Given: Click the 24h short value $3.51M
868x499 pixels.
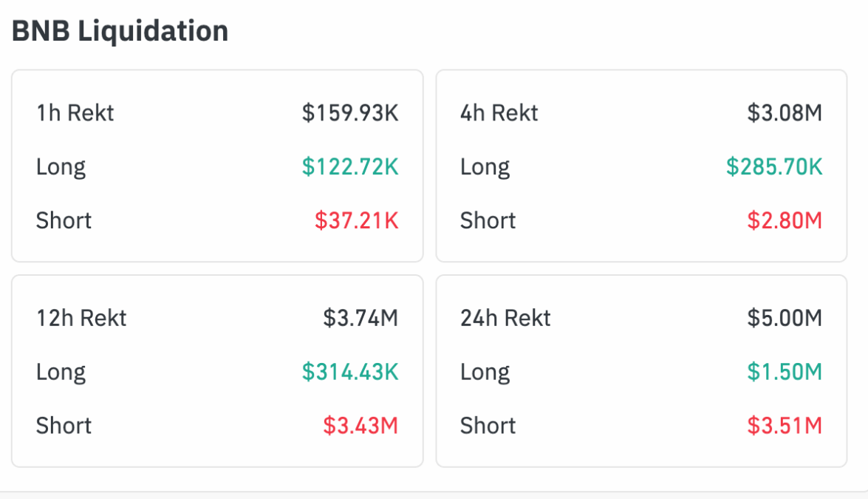Looking at the screenshot, I should [785, 426].
